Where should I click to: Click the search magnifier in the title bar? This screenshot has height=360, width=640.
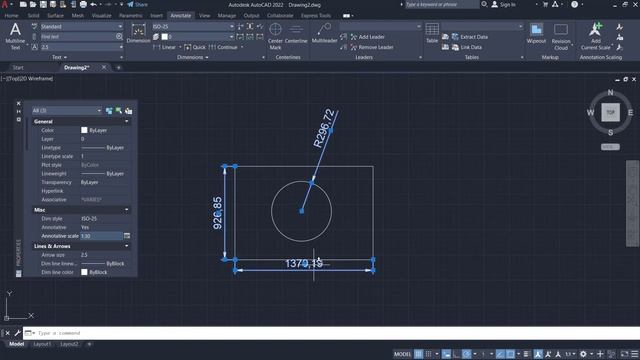pyautogui.click(x=484, y=4)
